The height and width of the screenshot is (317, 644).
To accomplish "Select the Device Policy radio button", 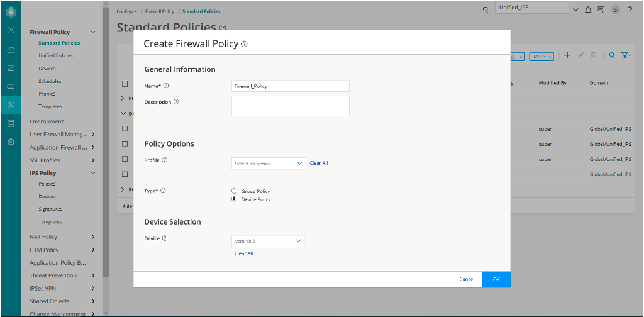I will (235, 199).
